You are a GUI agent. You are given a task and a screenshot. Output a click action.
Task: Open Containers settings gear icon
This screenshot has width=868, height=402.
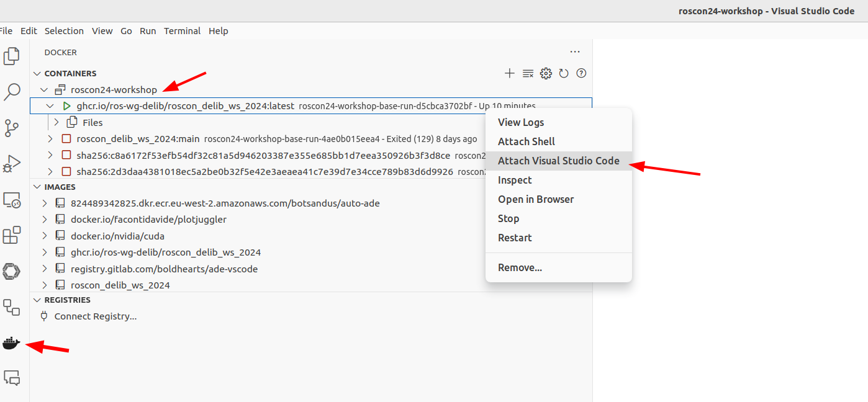point(546,73)
